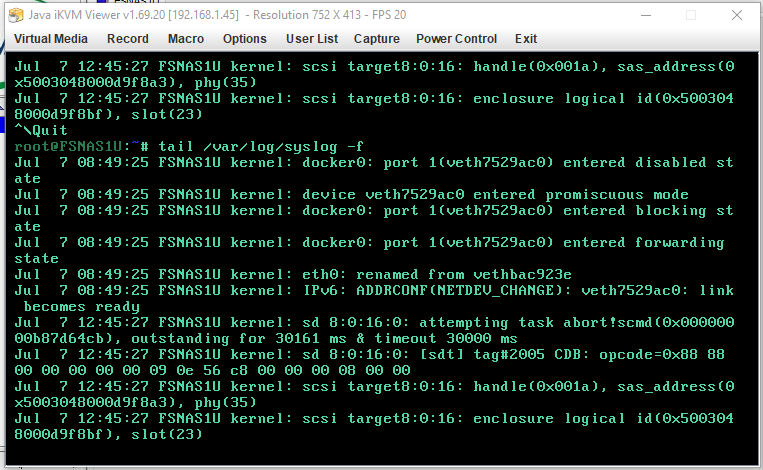Viewport: 763px width, 470px height.
Task: Click the ^\Quit line in the console
Action: coord(41,130)
